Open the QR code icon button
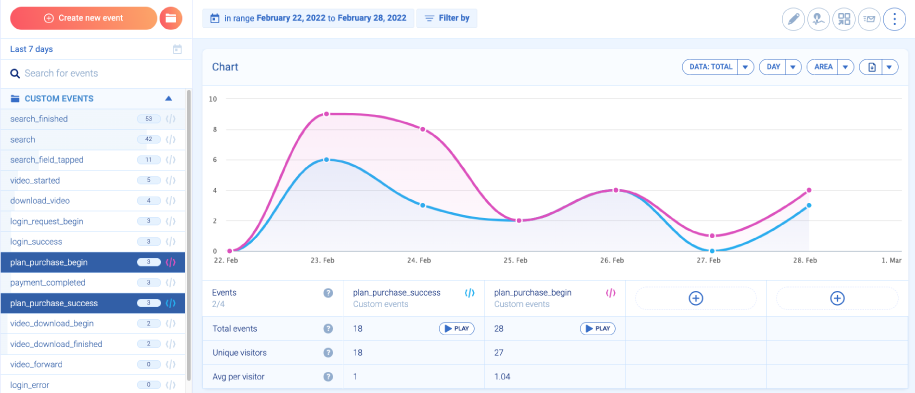Viewport: 915px width, 393px height. coord(844,19)
